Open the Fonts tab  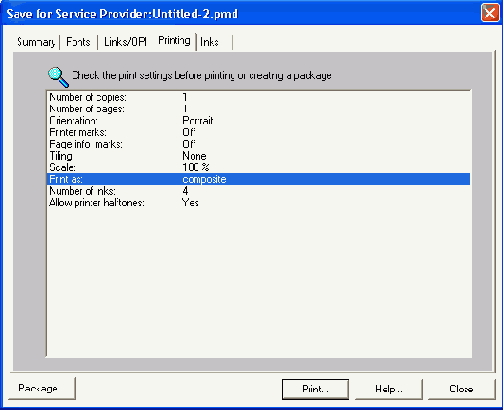tap(78, 42)
